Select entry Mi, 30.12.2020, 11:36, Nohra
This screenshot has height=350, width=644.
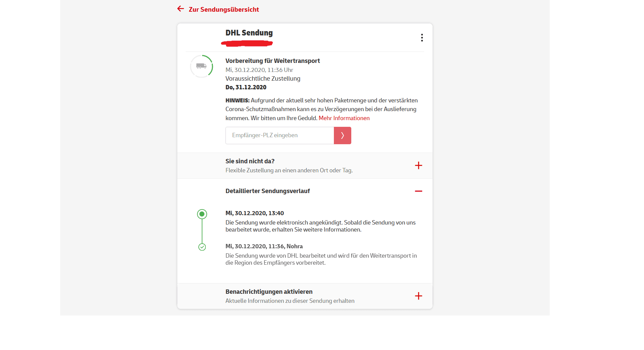(264, 246)
